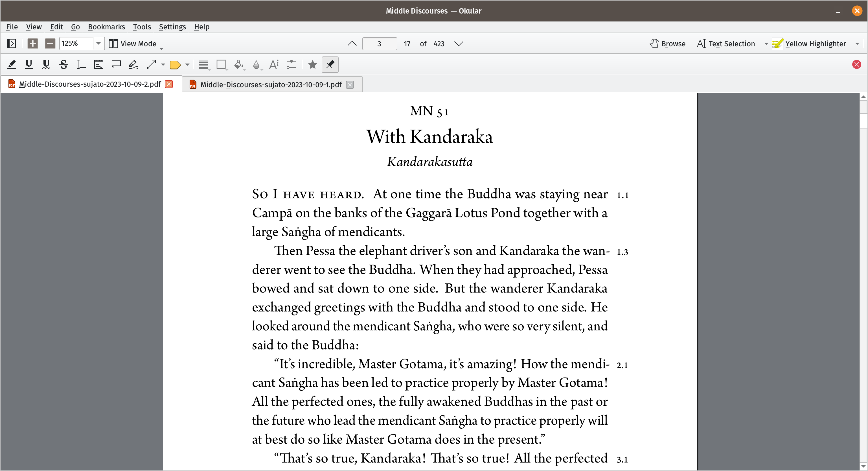Close the 2023-10-09-1.pdf tab

pos(350,84)
